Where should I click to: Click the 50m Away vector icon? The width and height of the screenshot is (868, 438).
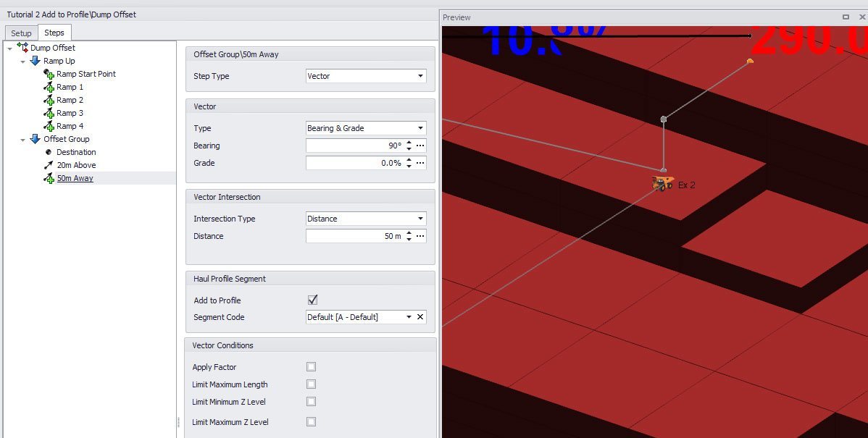49,178
